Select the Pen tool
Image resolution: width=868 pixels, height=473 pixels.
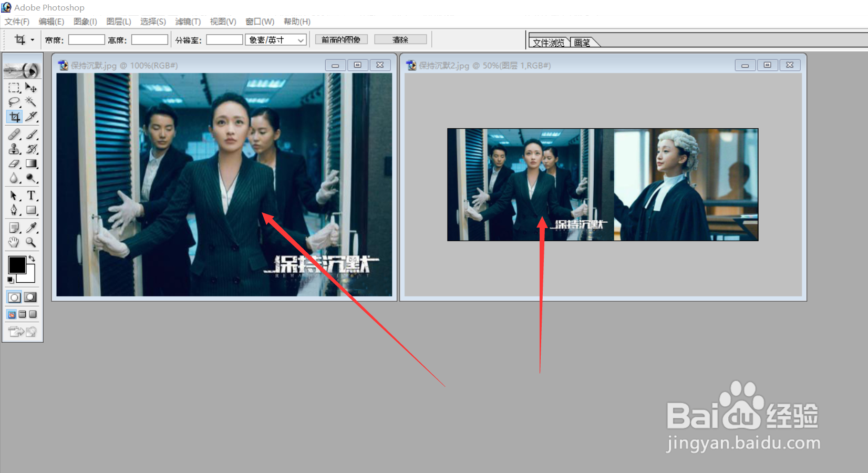pos(14,210)
